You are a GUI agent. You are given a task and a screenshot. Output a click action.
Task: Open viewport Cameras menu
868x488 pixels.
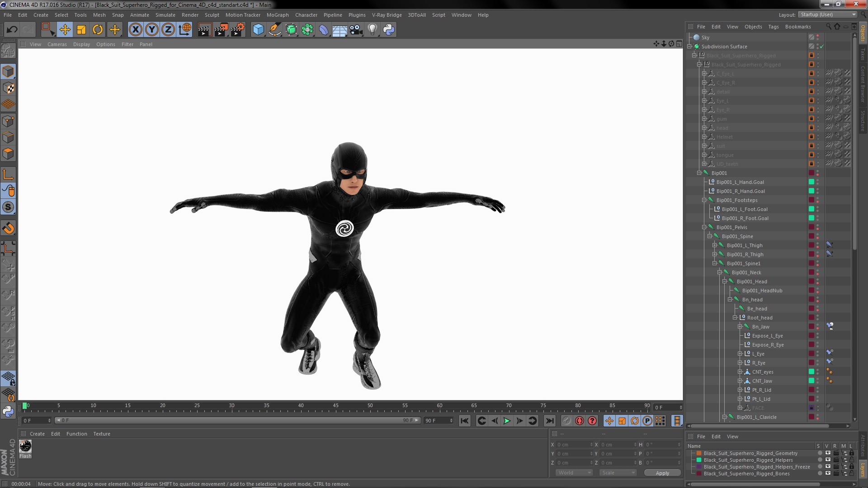(57, 44)
